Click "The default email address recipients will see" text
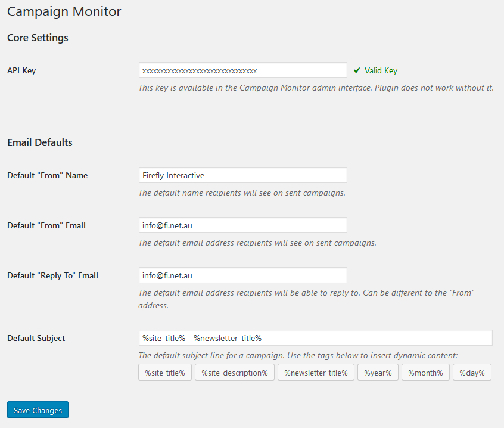The image size is (504, 428). (x=257, y=243)
